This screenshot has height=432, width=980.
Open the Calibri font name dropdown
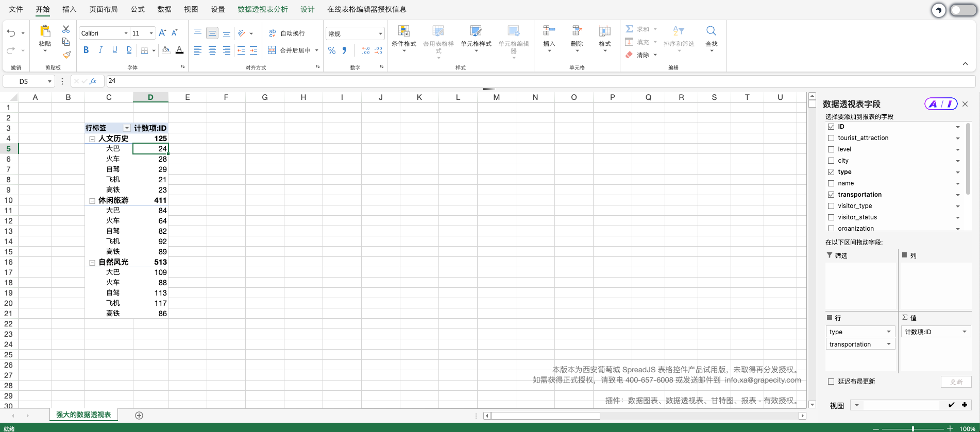pyautogui.click(x=126, y=33)
